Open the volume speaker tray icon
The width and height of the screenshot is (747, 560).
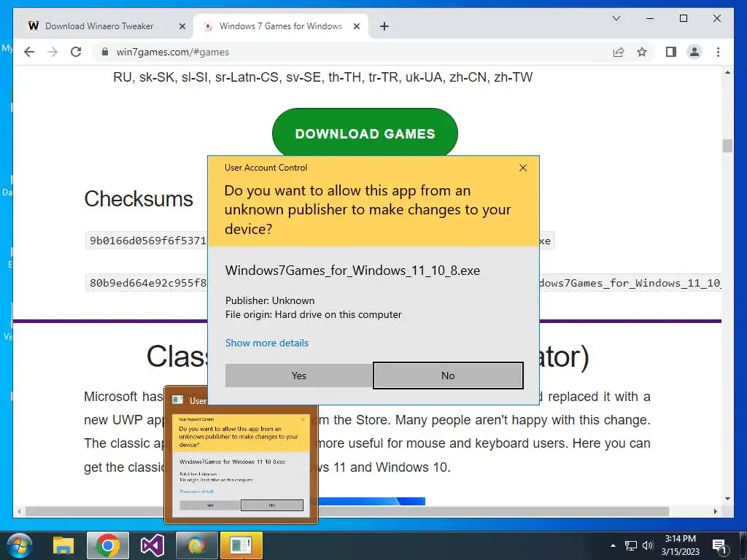pyautogui.click(x=648, y=545)
